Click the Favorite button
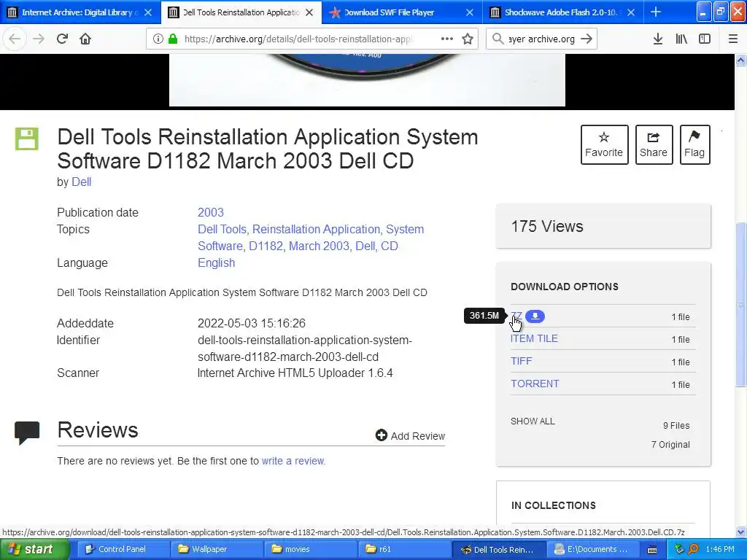 (604, 145)
